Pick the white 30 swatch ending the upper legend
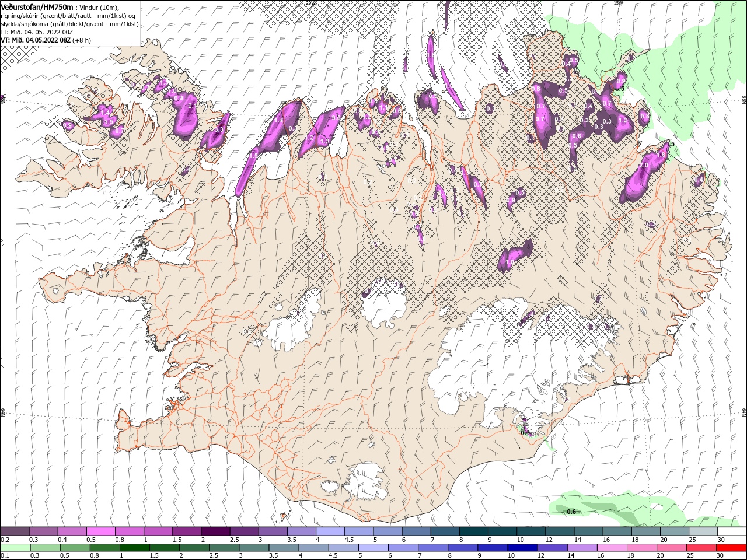The image size is (747, 560). pyautogui.click(x=732, y=531)
